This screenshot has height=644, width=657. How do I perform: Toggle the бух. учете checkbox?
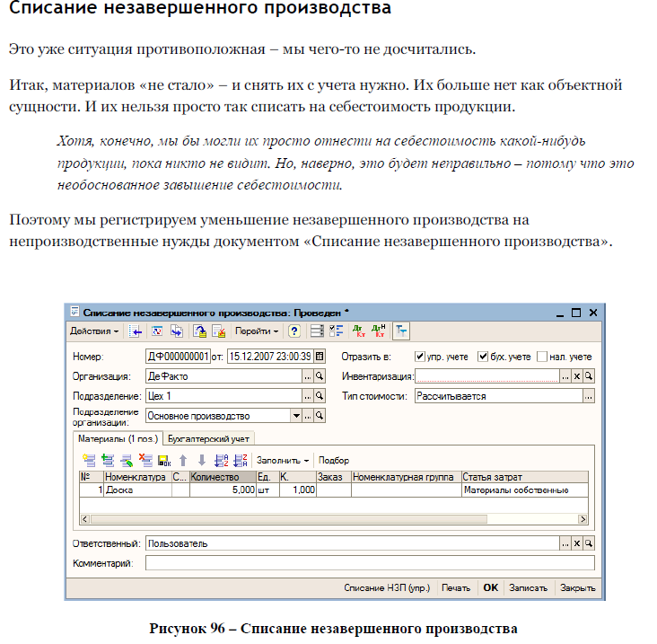pos(483,357)
